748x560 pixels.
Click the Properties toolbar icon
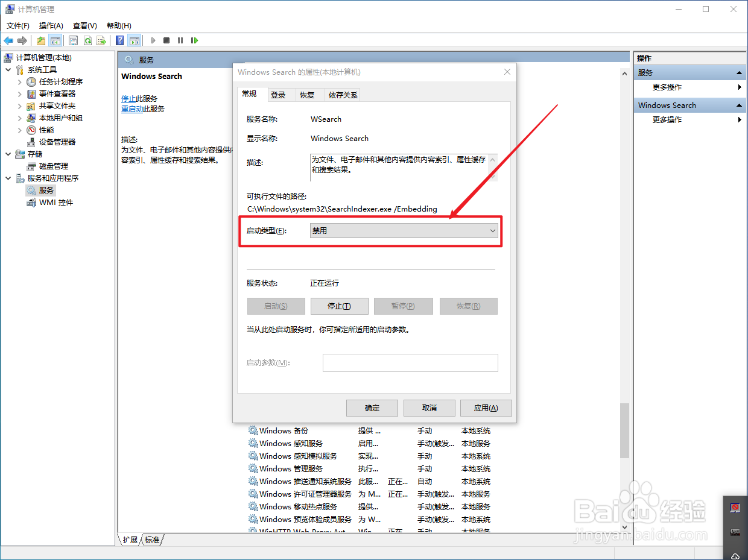(74, 40)
